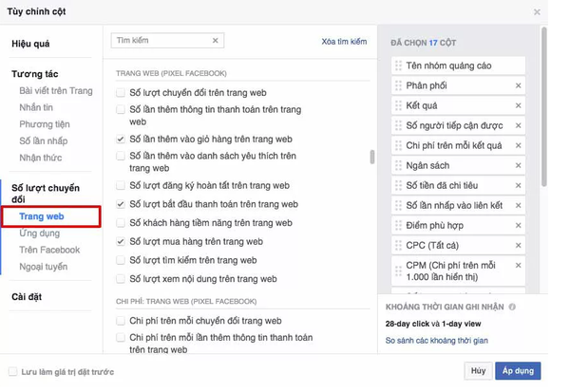This screenshot has height=392, width=570.
Task: Expand the 'Cài đặt' category in sidebar
Action: (x=26, y=296)
